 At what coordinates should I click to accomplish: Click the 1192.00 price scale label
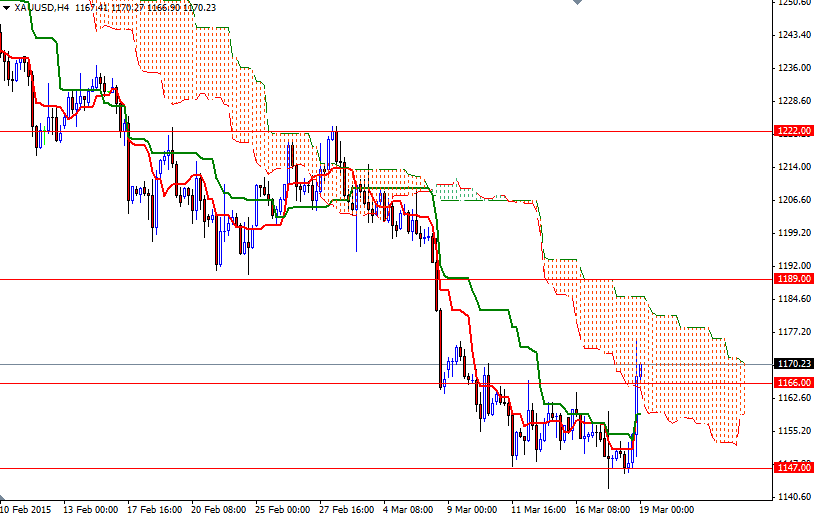click(794, 266)
